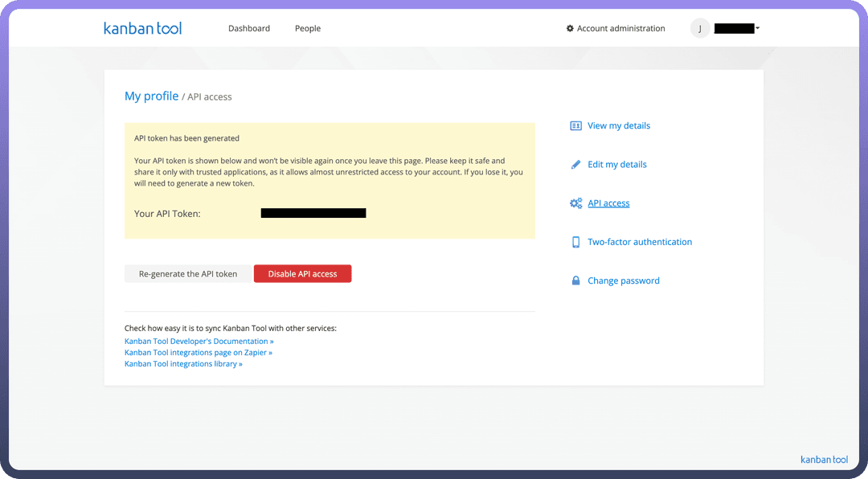The image size is (868, 479).
Task: Visit Kanban Tool integrations page on Zapier
Action: tap(198, 352)
